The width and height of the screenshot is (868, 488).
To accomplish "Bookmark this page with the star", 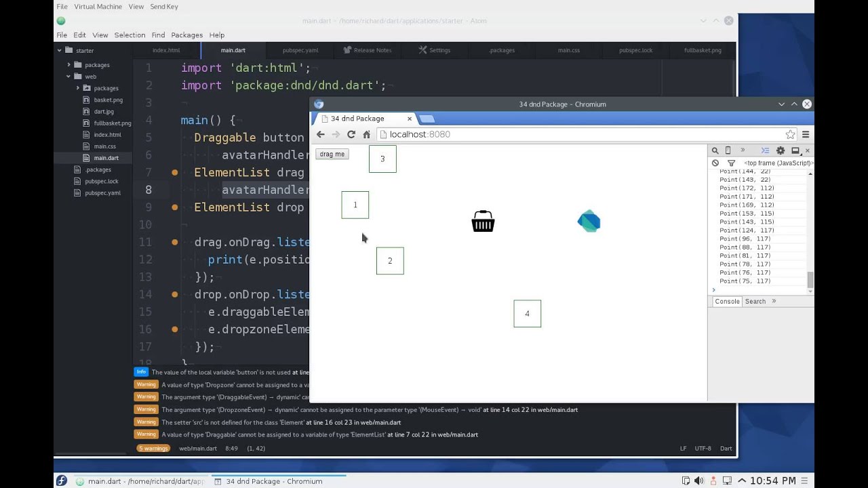I will point(790,134).
